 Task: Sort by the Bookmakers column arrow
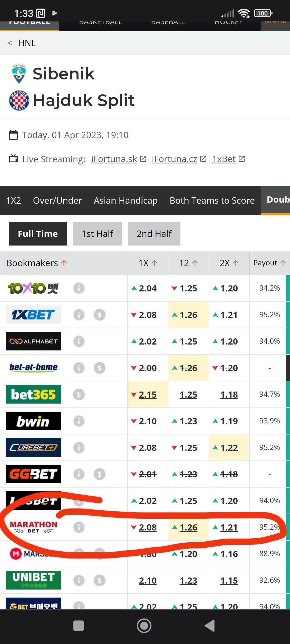point(64,263)
